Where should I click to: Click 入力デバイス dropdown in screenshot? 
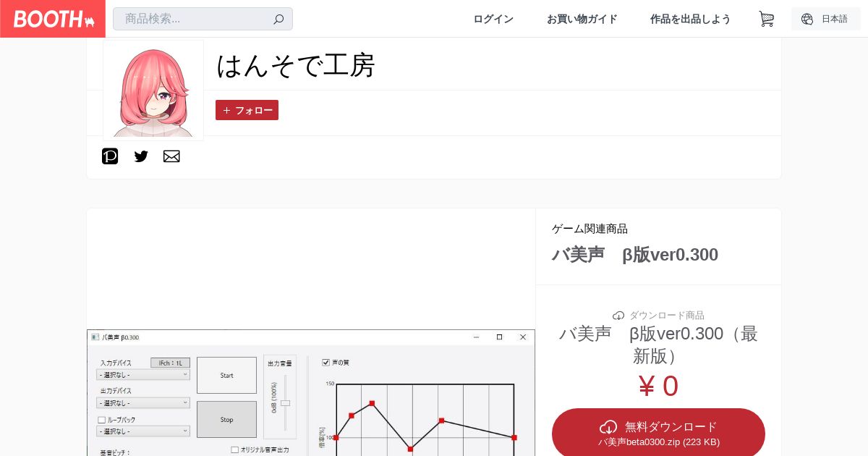pyautogui.click(x=143, y=375)
